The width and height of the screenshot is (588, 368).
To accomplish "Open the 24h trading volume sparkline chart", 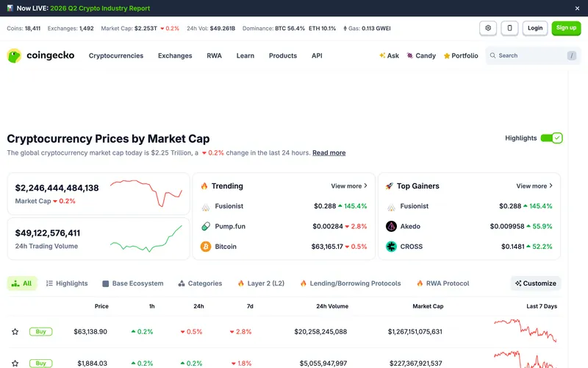I will tap(146, 238).
